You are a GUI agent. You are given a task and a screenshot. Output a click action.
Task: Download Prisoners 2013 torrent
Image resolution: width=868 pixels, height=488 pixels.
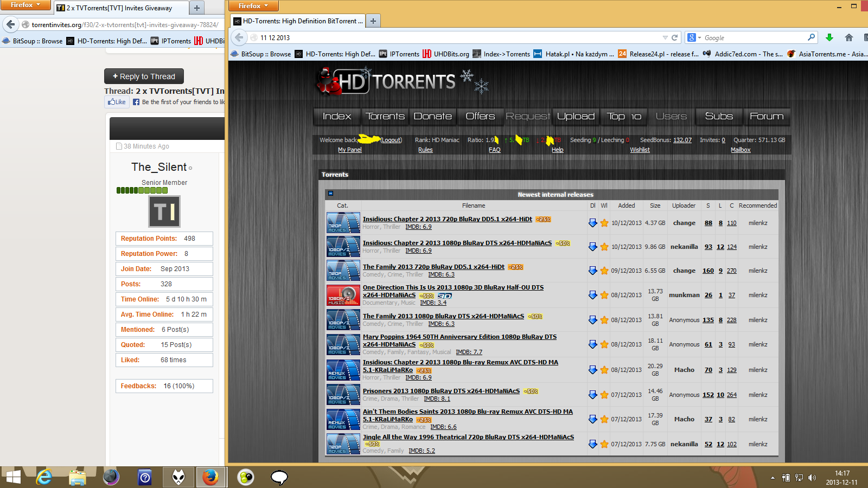(592, 395)
